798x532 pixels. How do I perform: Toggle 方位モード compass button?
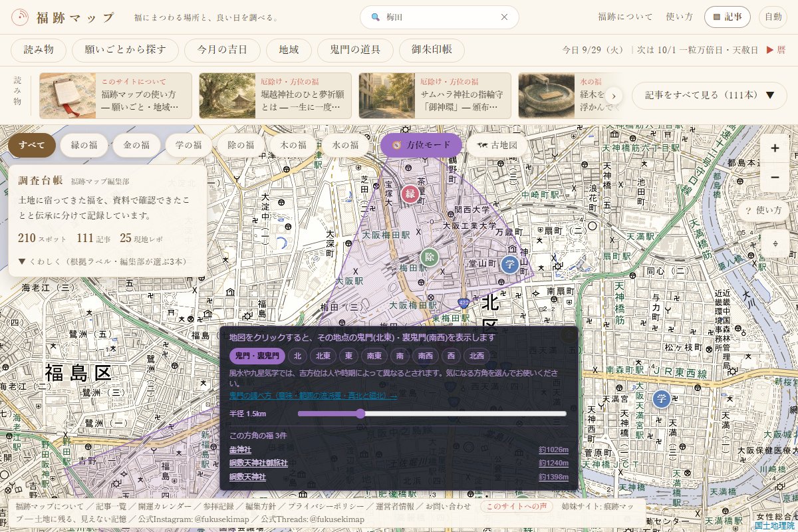(x=421, y=145)
